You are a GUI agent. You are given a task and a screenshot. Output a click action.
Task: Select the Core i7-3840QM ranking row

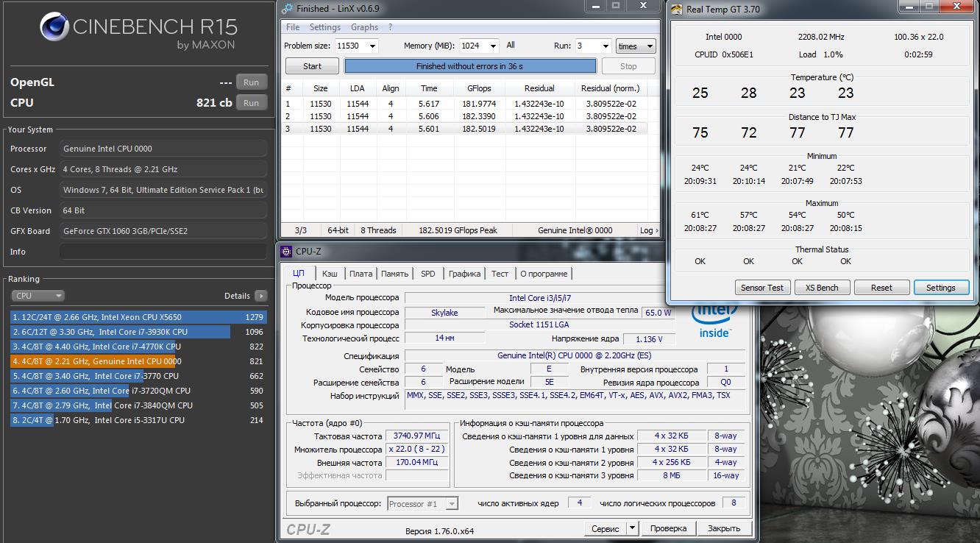tap(138, 405)
